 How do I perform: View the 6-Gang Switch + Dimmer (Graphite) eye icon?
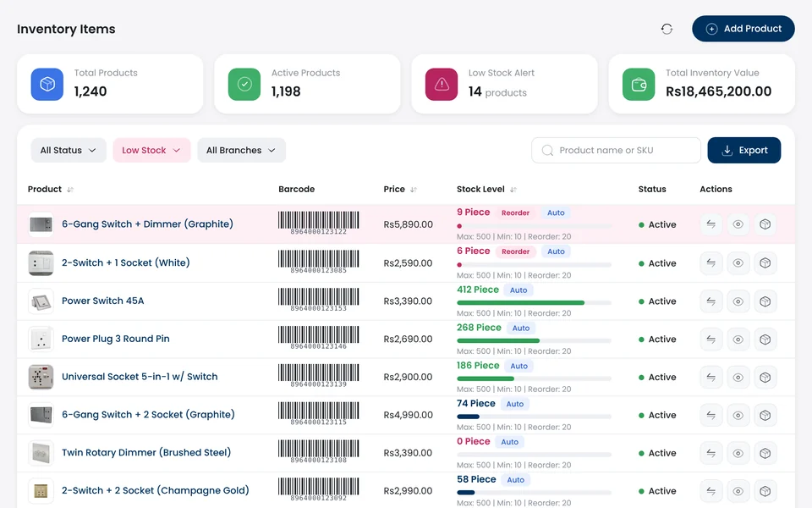click(x=738, y=224)
